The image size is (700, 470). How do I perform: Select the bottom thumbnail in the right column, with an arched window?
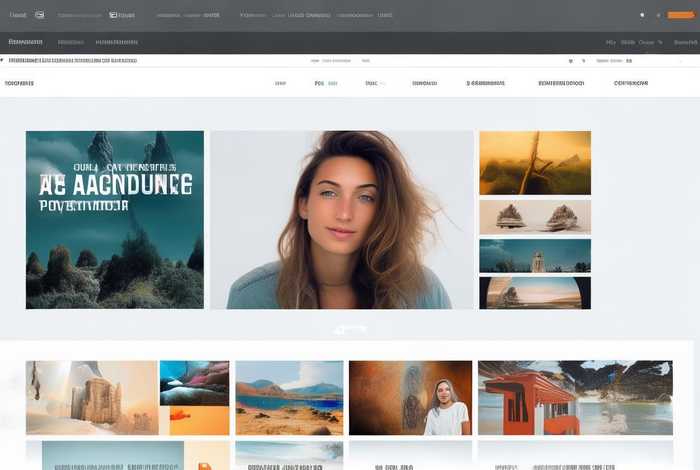(x=535, y=293)
